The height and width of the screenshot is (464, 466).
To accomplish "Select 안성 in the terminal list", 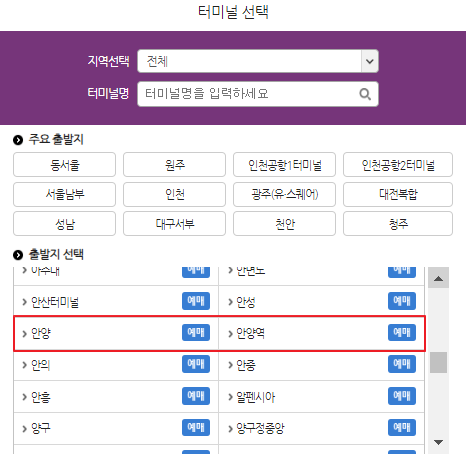I will pyautogui.click(x=246, y=302).
